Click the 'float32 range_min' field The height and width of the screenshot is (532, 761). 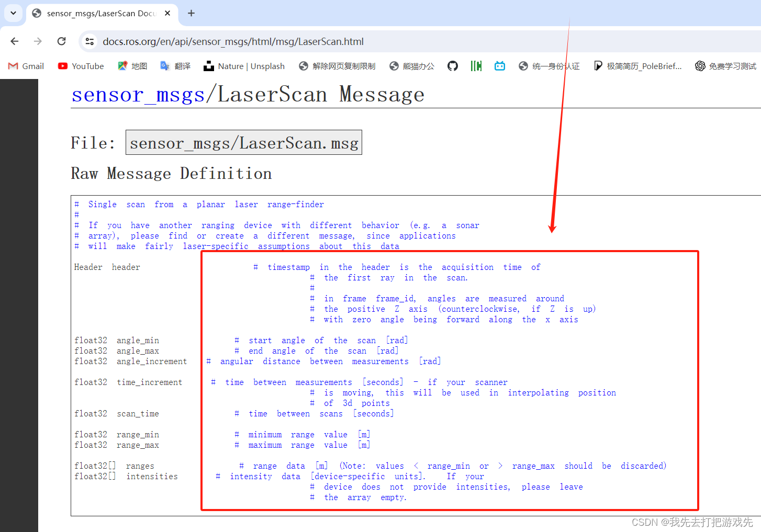pyautogui.click(x=117, y=434)
